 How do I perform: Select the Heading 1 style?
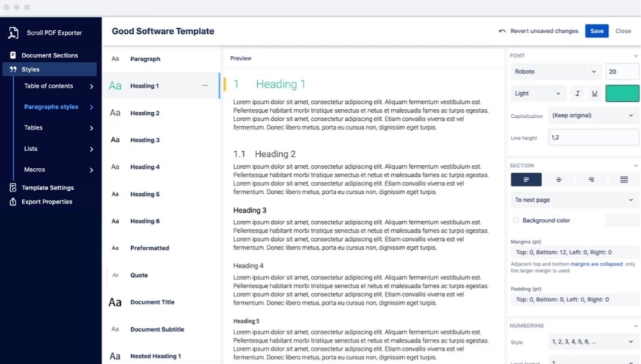coord(161,86)
